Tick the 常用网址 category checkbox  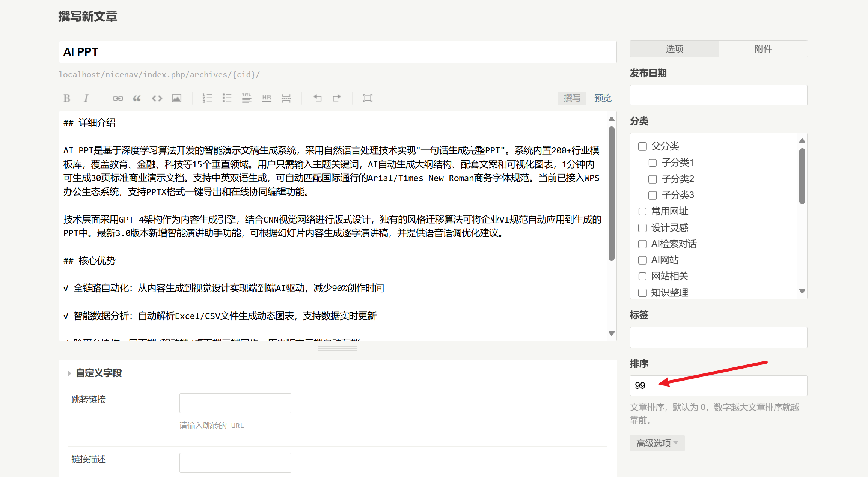pos(642,212)
